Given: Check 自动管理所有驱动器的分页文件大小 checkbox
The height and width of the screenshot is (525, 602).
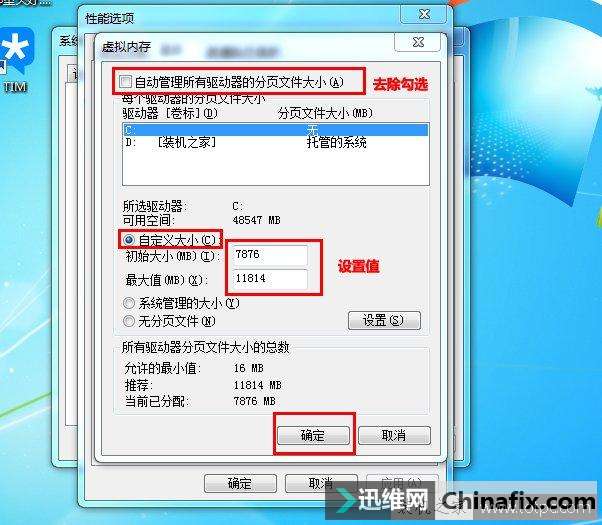Looking at the screenshot, I should (125, 82).
